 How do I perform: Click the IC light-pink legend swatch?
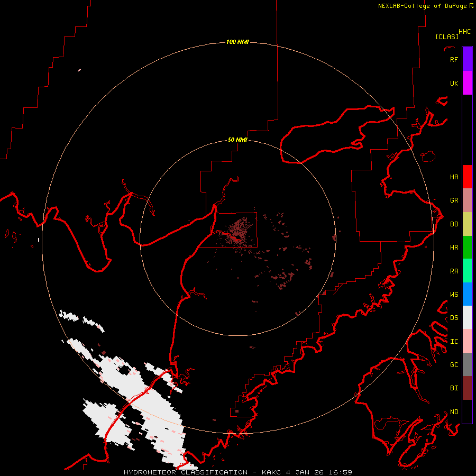[467, 341]
